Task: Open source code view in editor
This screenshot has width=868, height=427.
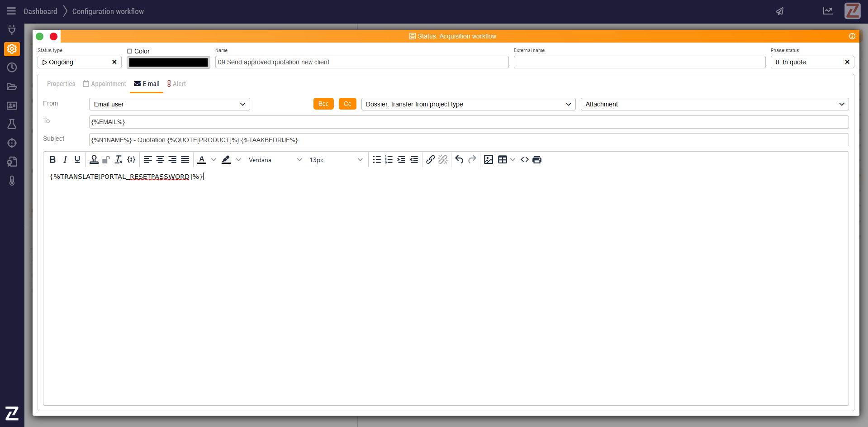Action: pos(524,159)
